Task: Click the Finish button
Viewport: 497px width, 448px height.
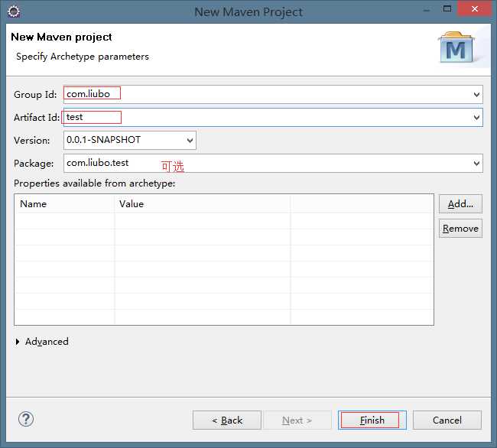Action: 372,420
